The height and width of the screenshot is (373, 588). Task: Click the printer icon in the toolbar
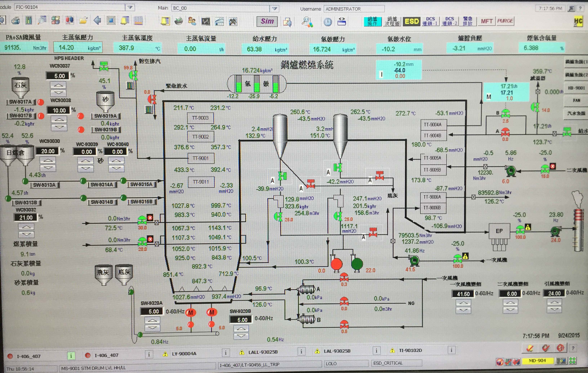tap(16, 21)
